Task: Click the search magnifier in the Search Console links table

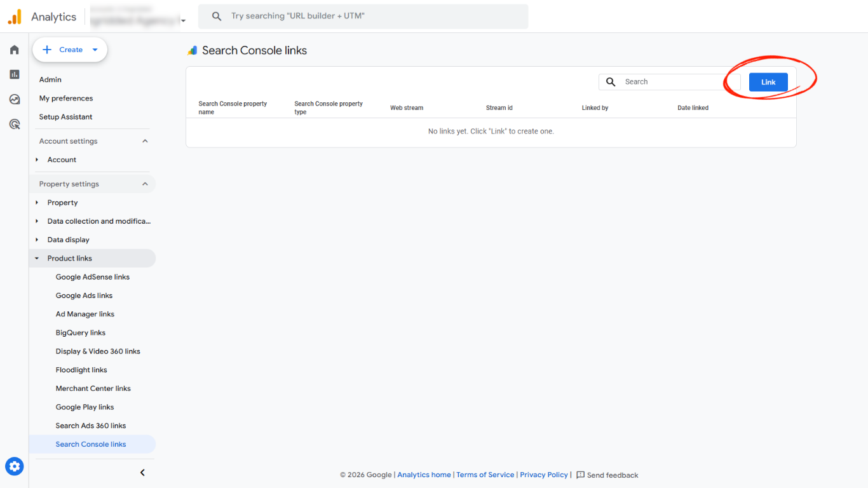Action: coord(610,82)
